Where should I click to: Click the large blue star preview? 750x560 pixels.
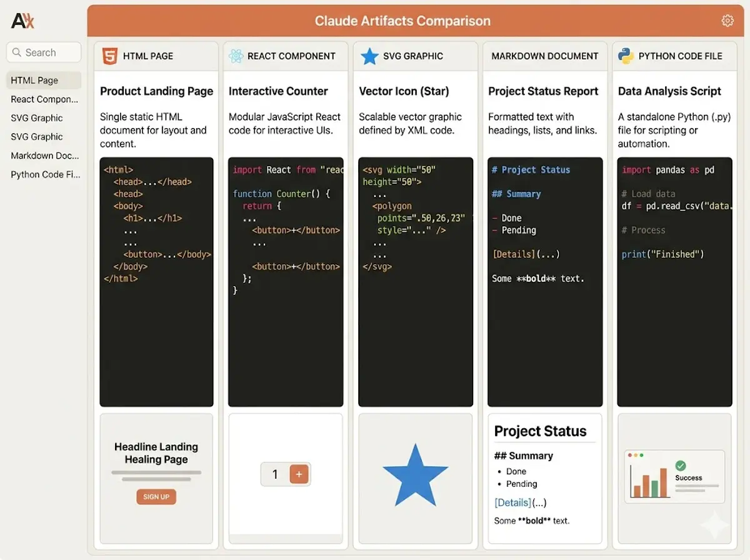click(x=415, y=475)
